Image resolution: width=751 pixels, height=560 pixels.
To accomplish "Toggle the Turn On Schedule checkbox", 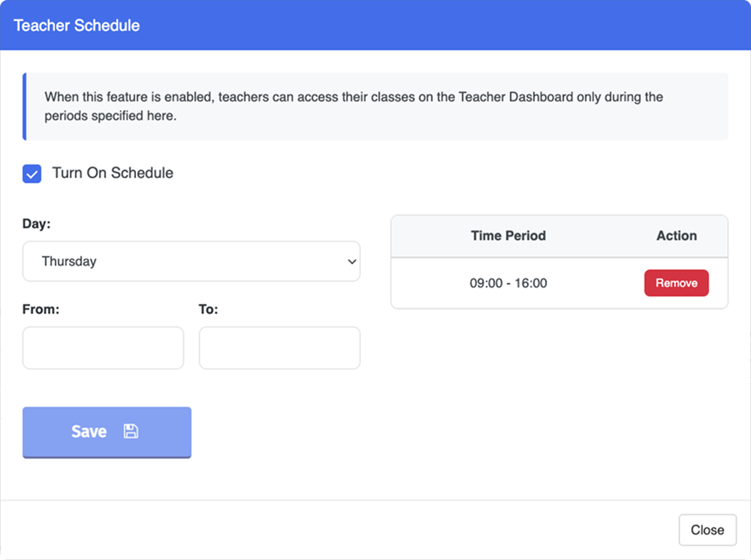I will click(x=32, y=173).
